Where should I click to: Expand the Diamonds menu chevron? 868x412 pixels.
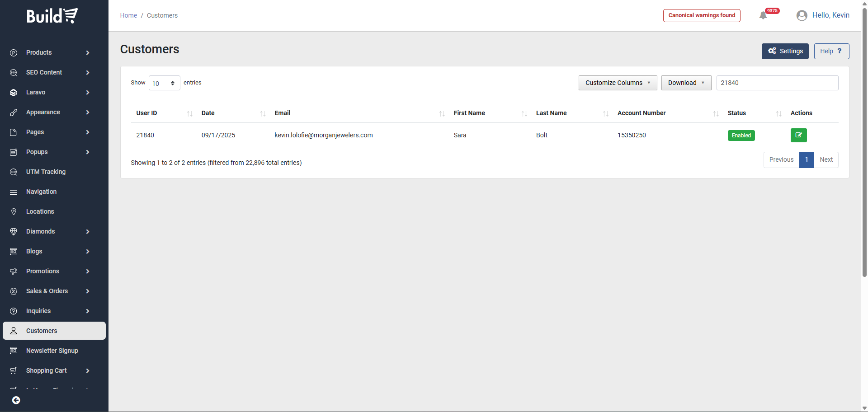click(x=88, y=232)
